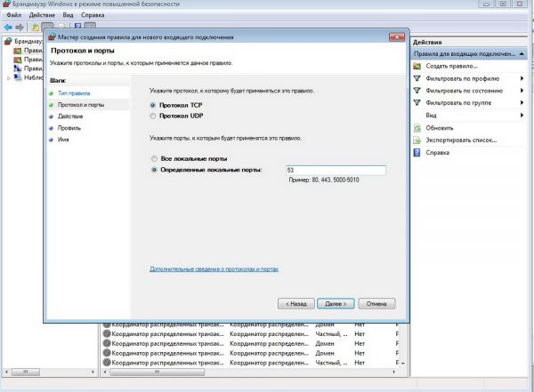Click Создать правило... in actions pane
The image size is (534, 392).
pos(451,66)
